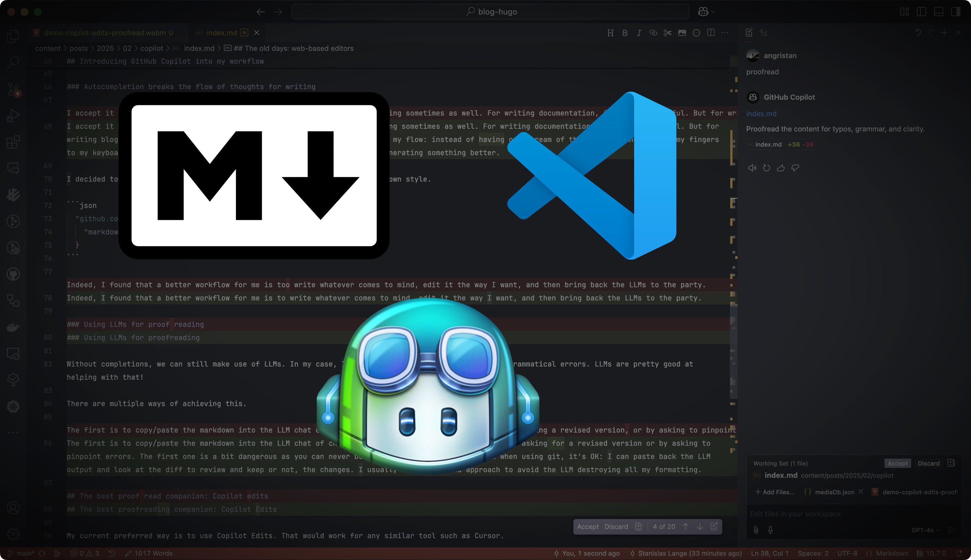This screenshot has width=971, height=560.
Task: Discard all changes in the Working Set
Action: (928, 464)
